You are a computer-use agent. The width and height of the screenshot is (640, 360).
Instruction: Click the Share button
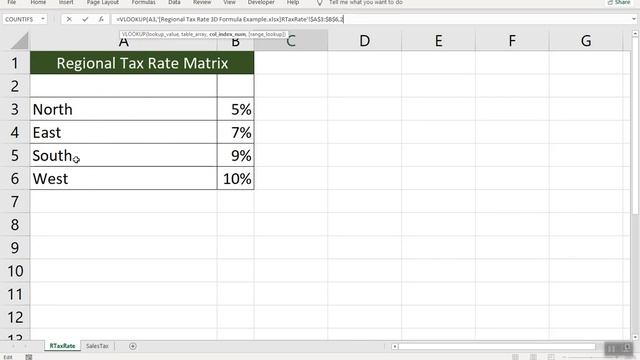619,2
